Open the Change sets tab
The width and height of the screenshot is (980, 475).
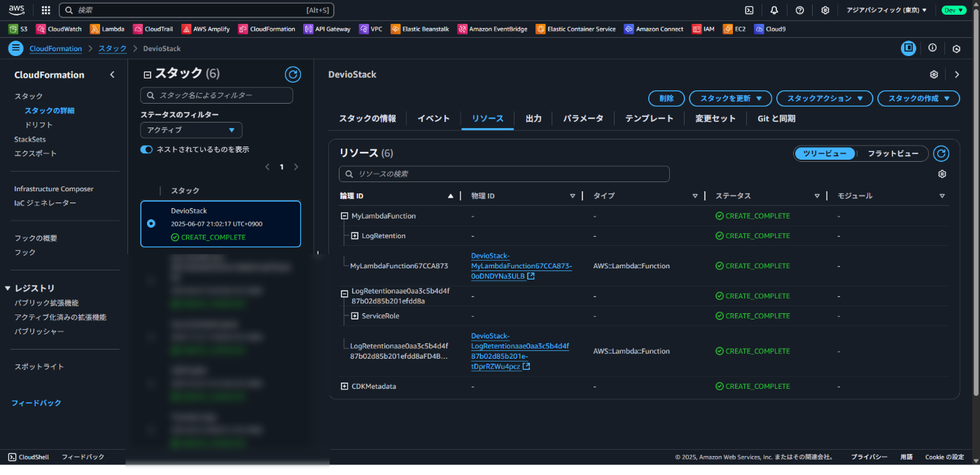(715, 118)
